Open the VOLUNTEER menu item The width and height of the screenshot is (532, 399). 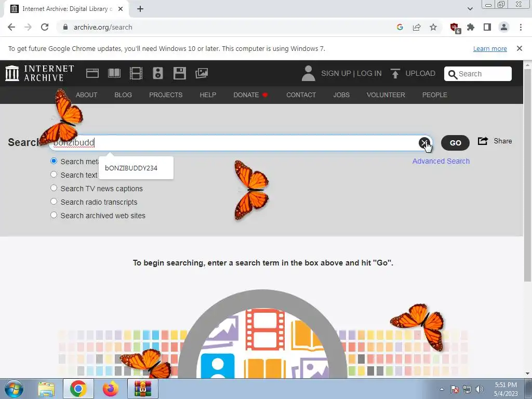[386, 95]
